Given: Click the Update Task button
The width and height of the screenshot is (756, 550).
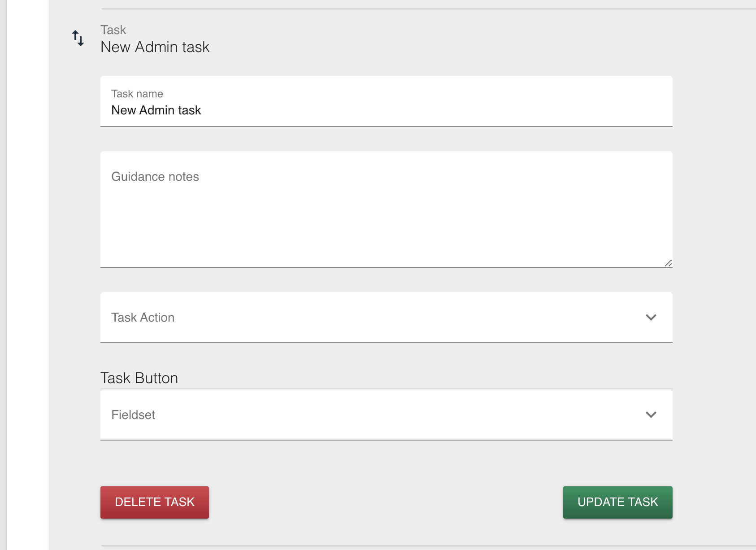Looking at the screenshot, I should [617, 502].
